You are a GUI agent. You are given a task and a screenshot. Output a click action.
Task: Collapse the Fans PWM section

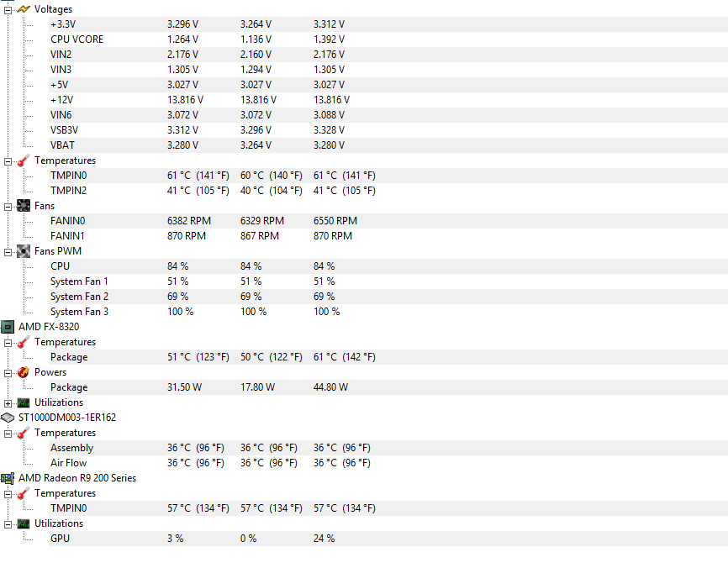click(x=7, y=250)
